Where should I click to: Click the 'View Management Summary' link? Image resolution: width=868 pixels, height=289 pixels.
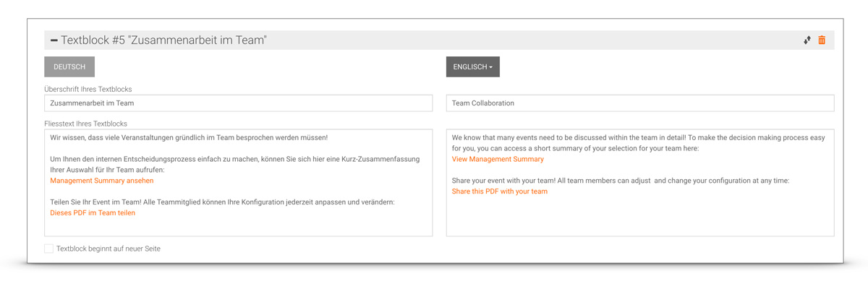tap(498, 159)
